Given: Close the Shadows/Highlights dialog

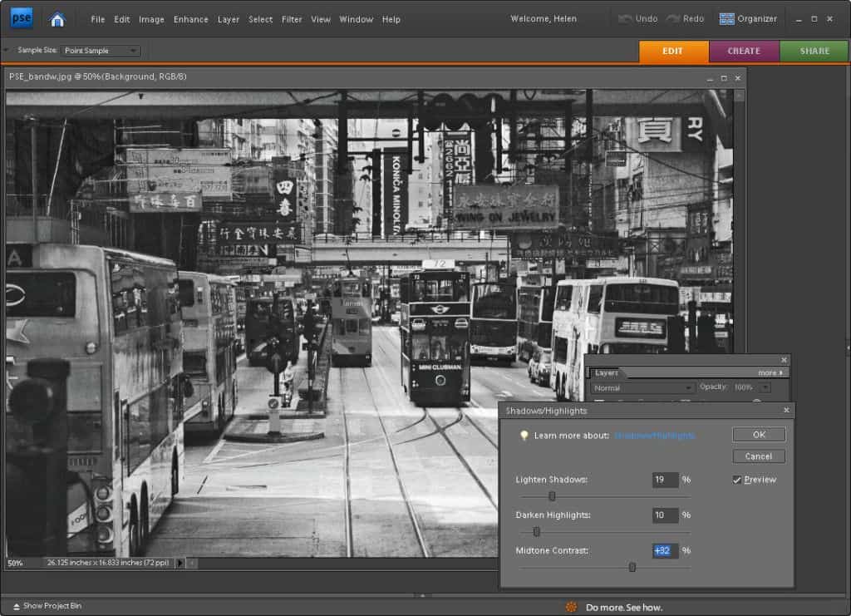Looking at the screenshot, I should [x=786, y=411].
